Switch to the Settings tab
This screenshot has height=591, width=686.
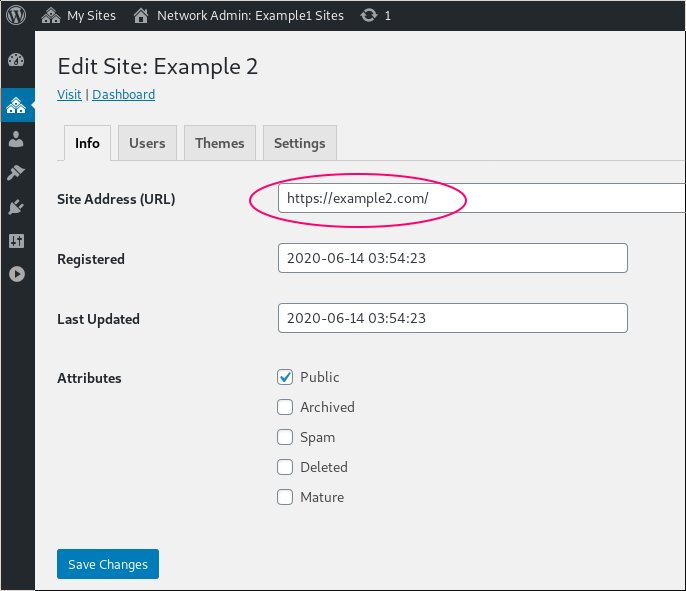tap(300, 143)
